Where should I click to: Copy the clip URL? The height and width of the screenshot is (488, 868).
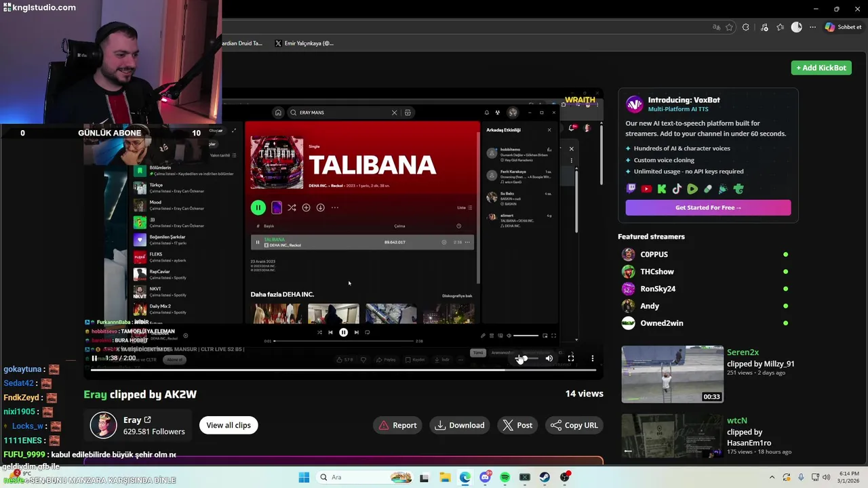[574, 425]
